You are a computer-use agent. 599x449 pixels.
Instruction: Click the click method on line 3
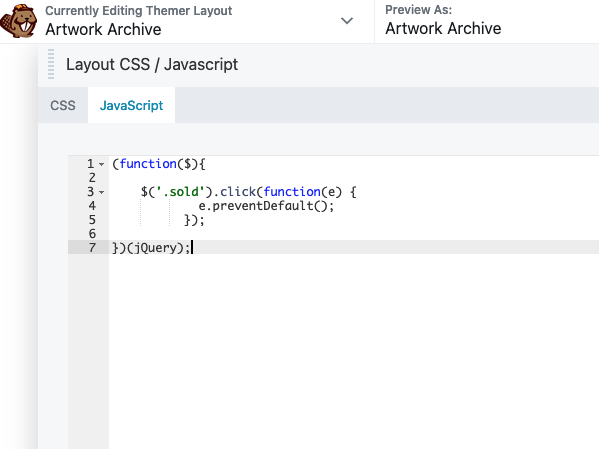point(238,192)
